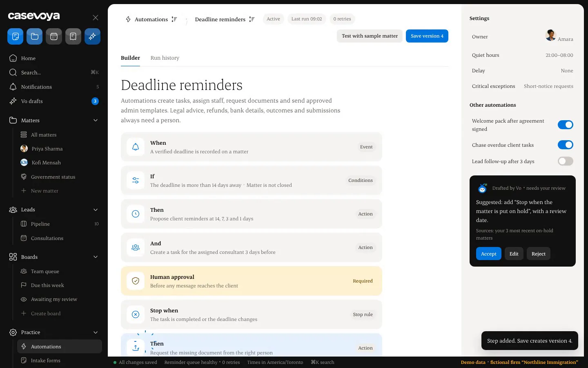The image size is (588, 368).
Task: Open Priya Sharma's matter
Action: coord(60,149)
